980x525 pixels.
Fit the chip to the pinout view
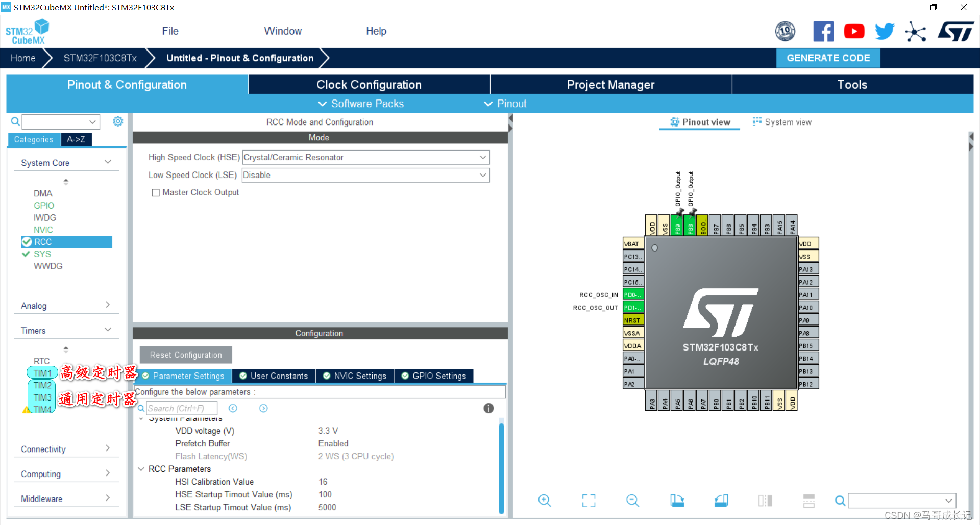pyautogui.click(x=589, y=501)
